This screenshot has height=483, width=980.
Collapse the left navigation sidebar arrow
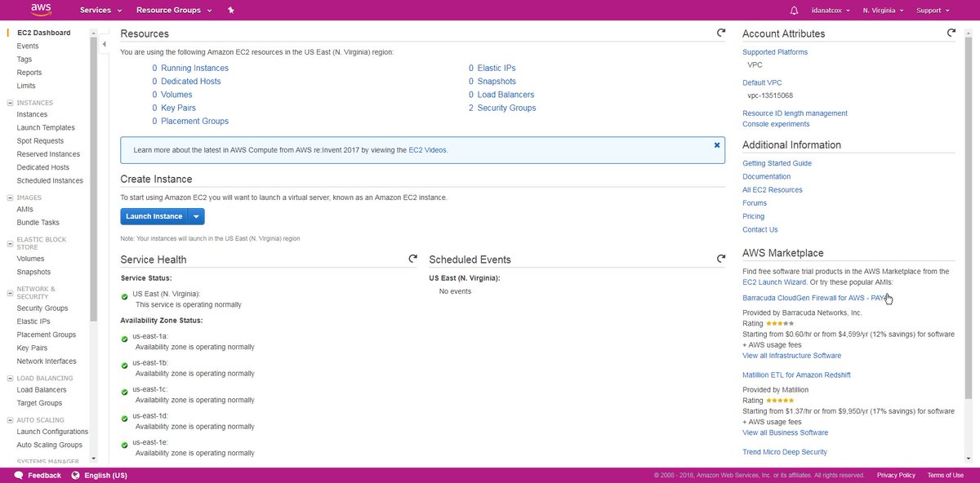[x=105, y=44]
